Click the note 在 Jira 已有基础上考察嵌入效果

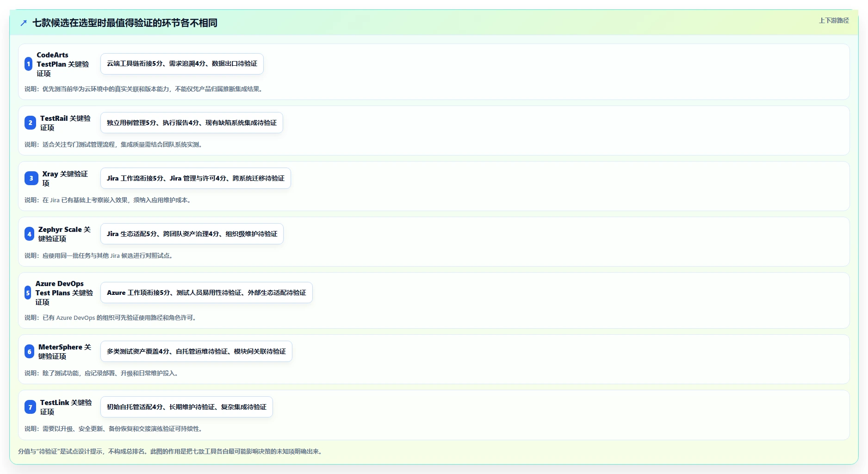coord(109,200)
